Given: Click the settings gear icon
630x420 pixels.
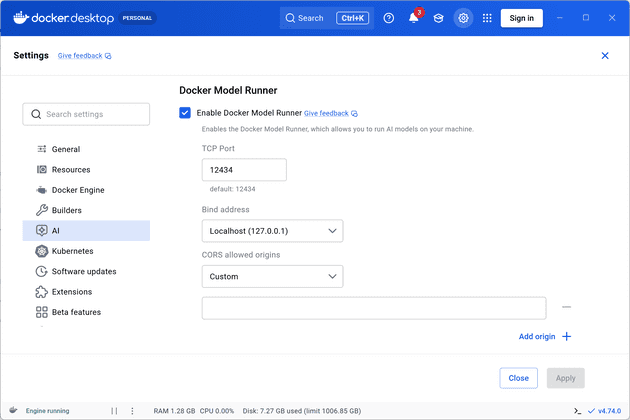Looking at the screenshot, I should (463, 18).
